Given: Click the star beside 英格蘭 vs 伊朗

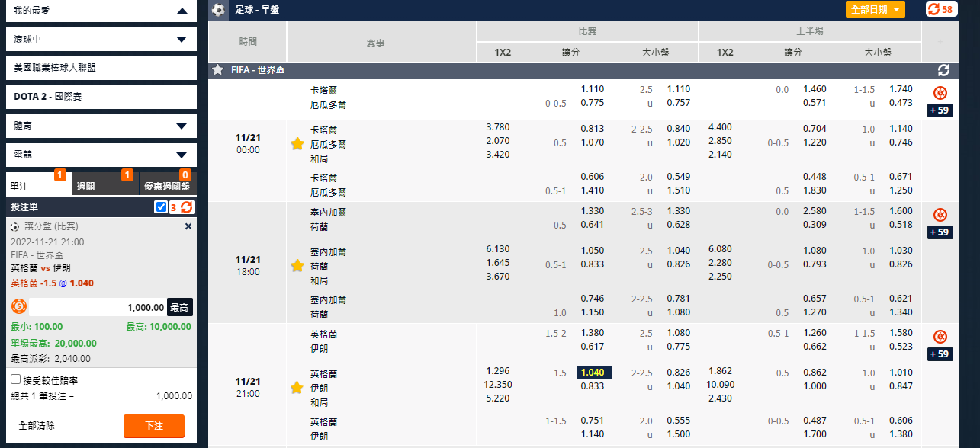Looking at the screenshot, I should tap(297, 387).
